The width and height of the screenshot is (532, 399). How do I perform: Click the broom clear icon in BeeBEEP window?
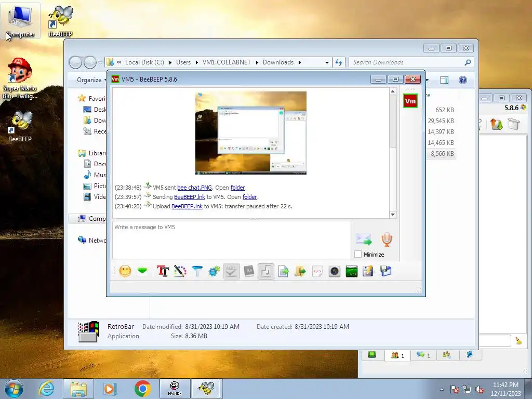tap(519, 341)
